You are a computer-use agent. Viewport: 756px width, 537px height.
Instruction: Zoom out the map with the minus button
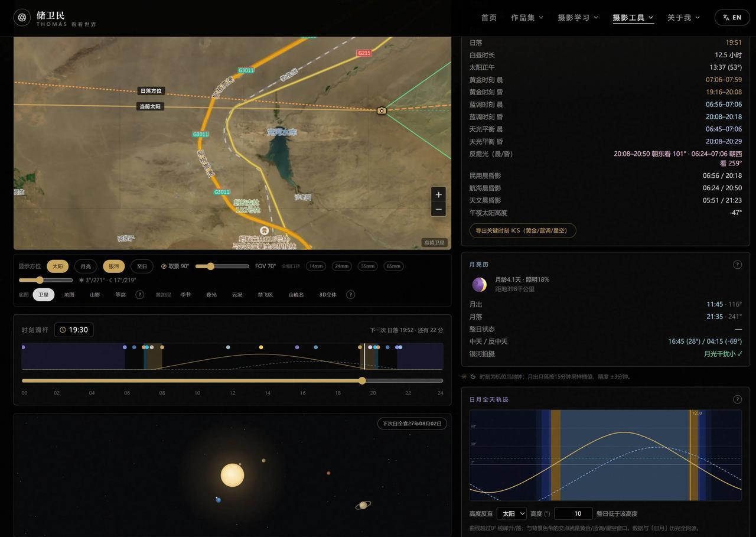click(438, 209)
